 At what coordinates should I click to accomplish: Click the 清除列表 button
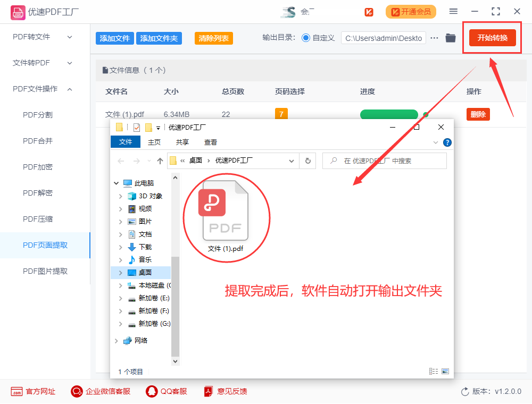pyautogui.click(x=214, y=38)
